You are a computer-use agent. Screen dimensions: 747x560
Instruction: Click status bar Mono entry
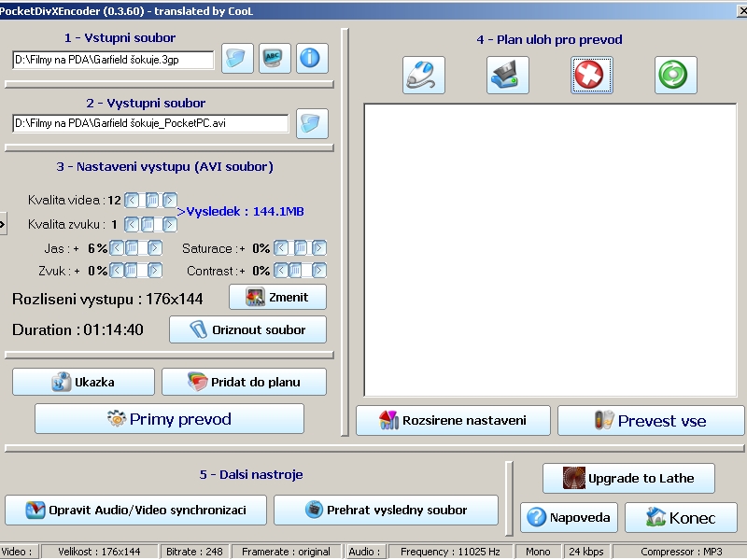(539, 552)
